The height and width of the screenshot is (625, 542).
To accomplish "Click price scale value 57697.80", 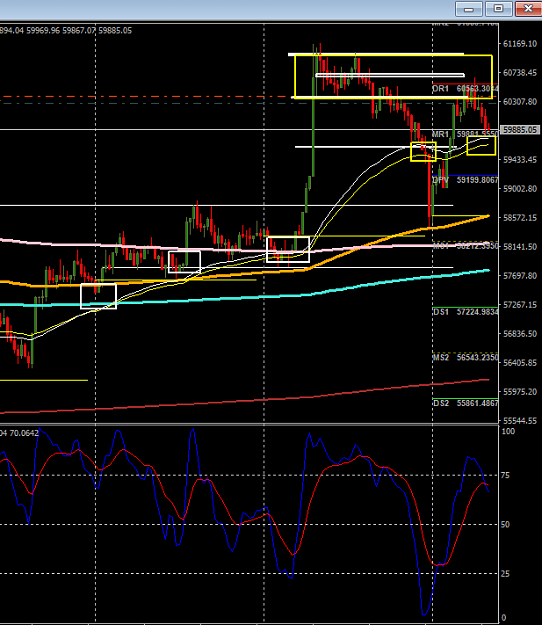I will (x=520, y=275).
